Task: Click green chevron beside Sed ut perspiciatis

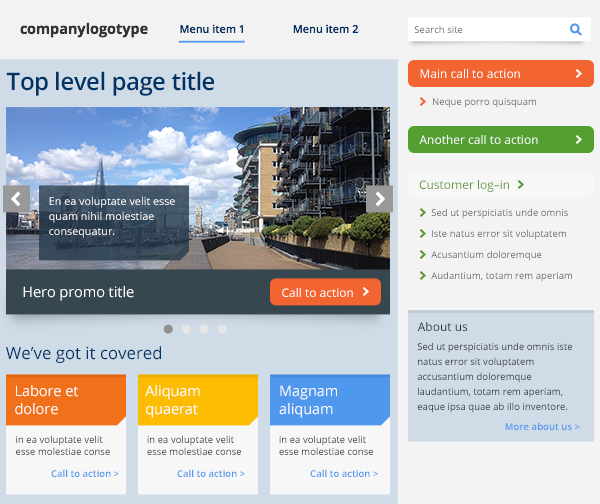Action: click(x=422, y=212)
